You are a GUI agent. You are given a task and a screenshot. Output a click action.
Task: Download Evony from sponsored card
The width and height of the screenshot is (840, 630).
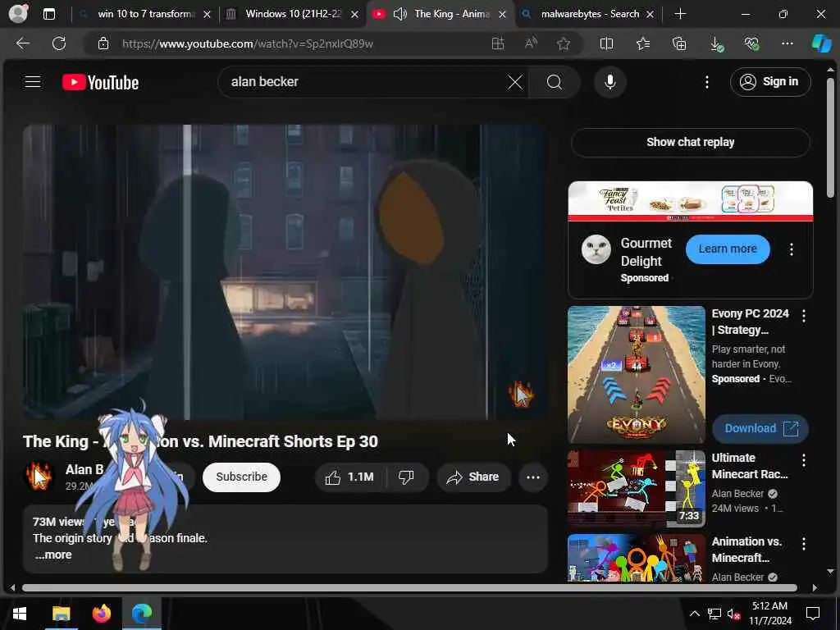click(760, 428)
